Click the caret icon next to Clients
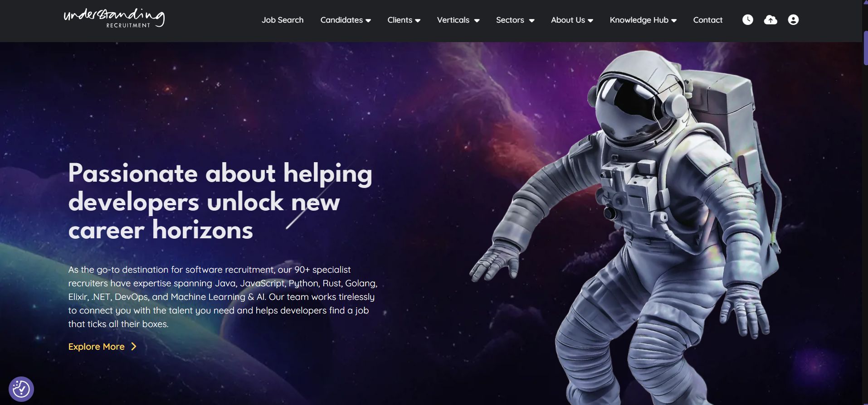868x405 pixels. pos(418,20)
